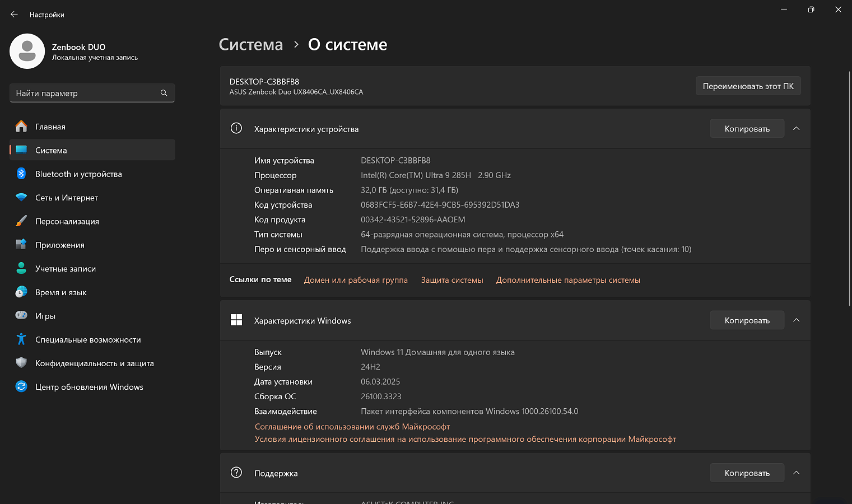Open Защита системы link
The height and width of the screenshot is (504, 852).
pos(452,279)
